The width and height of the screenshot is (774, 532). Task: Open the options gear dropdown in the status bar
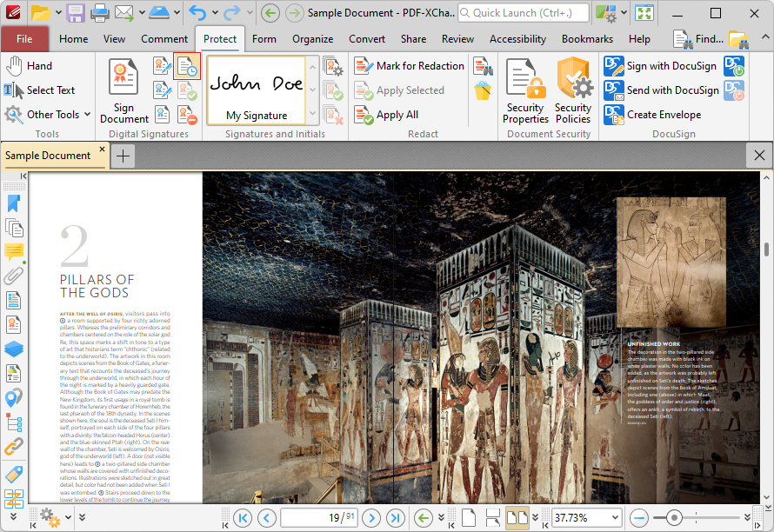click(69, 518)
